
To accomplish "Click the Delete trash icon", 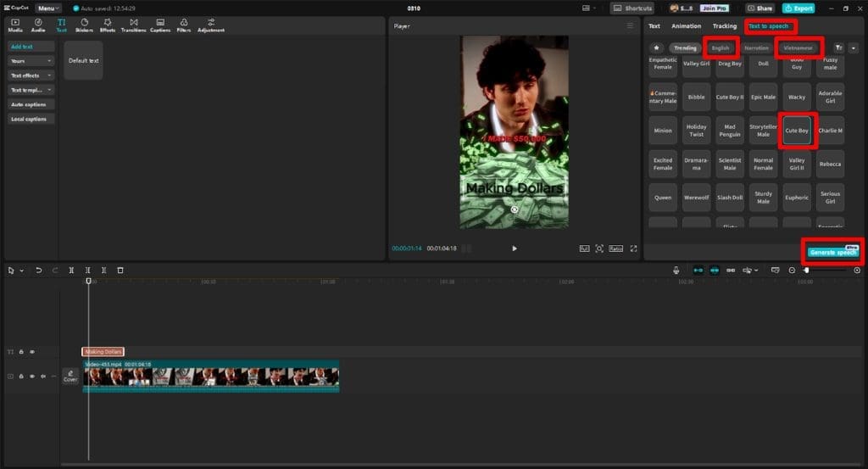I will tap(120, 271).
